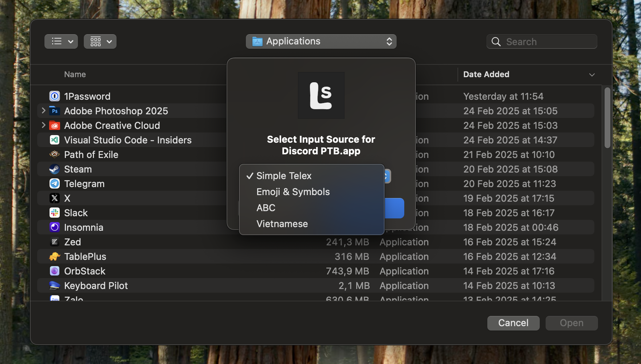Select the OrbStack row name
The image size is (641, 364).
tap(84, 271)
